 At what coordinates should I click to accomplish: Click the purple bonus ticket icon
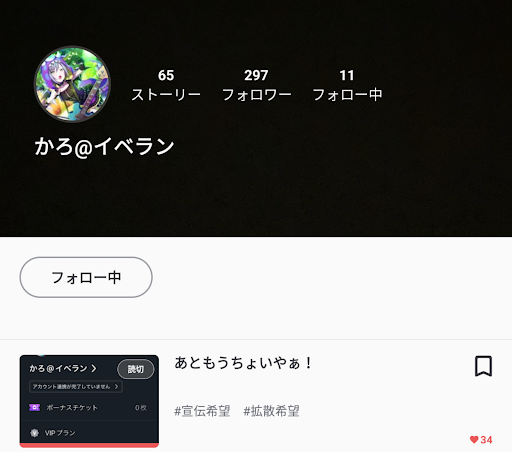click(34, 407)
